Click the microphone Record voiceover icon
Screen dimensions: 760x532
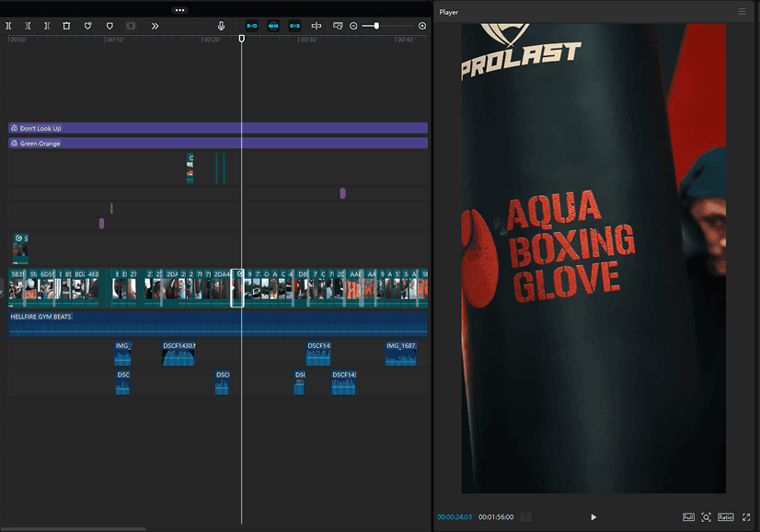(222, 26)
